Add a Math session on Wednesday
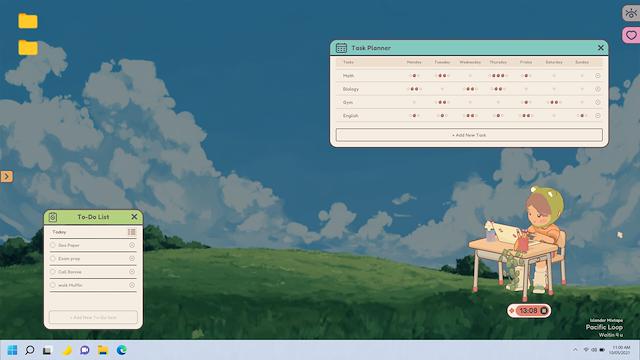 [470, 76]
